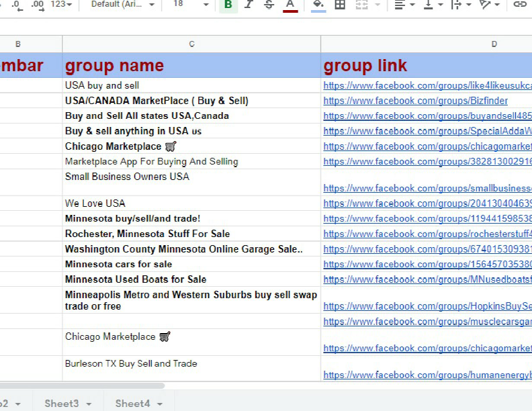Click the merge cells icon
532x411 pixels.
(361, 5)
